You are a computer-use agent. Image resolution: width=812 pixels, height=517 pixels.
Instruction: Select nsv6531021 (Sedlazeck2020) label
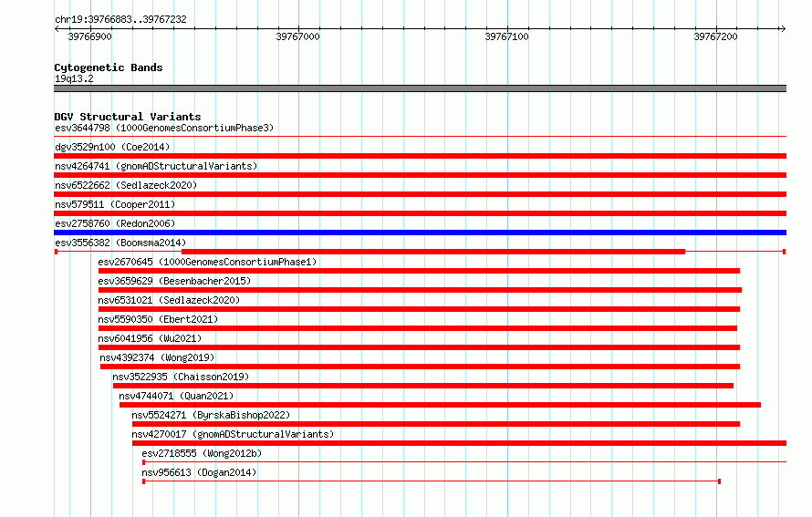pyautogui.click(x=169, y=300)
